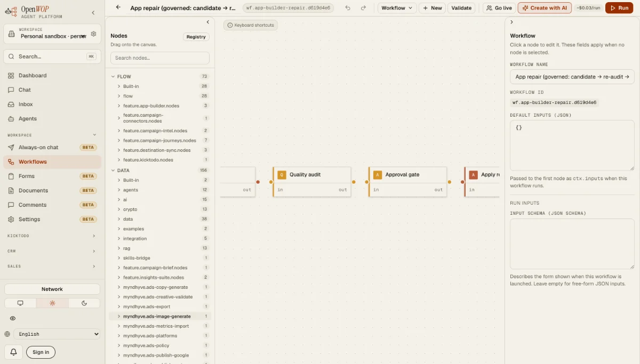The width and height of the screenshot is (640, 364).
Task: Click the Validate button
Action: (461, 8)
